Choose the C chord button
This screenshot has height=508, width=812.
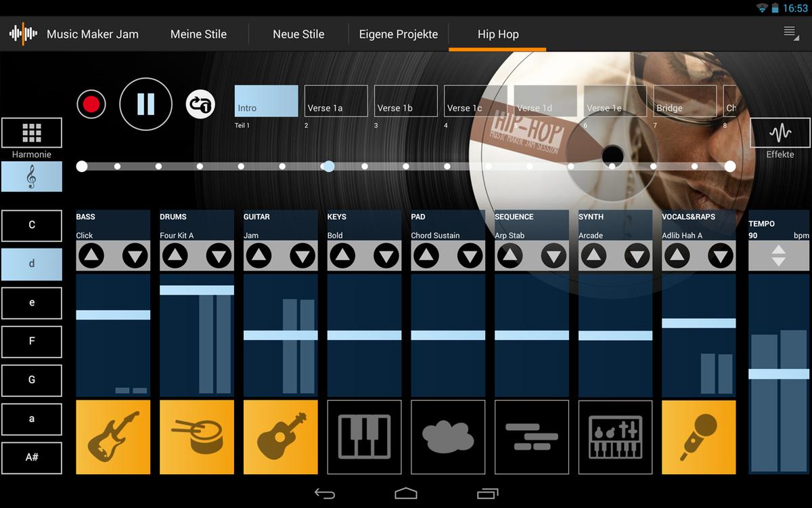click(32, 226)
